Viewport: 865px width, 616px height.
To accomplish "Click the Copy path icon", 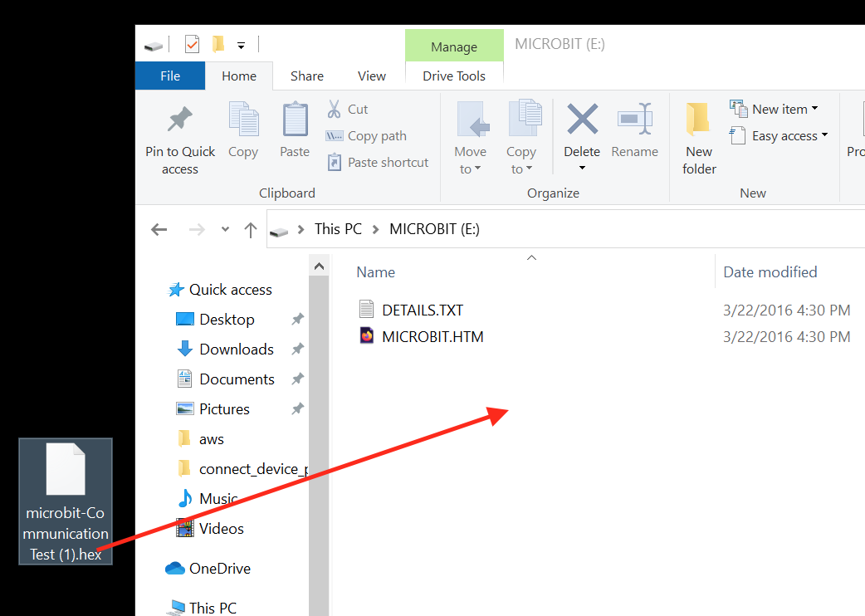I will [335, 135].
